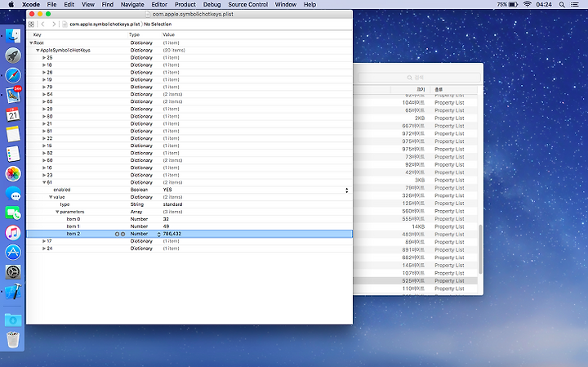The width and height of the screenshot is (588, 367).
Task: Open the Editor menu
Action: click(x=159, y=5)
